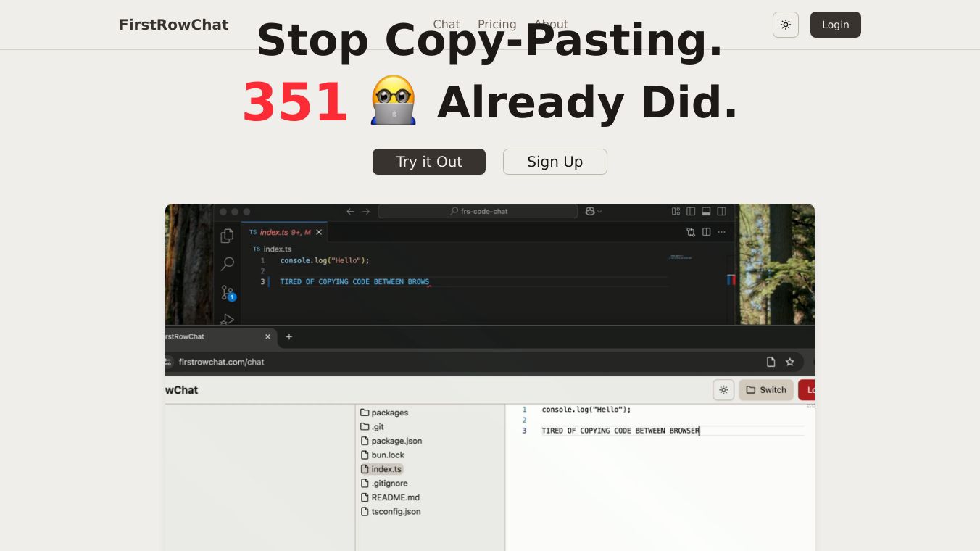Select package.json in the file tree

391,441
